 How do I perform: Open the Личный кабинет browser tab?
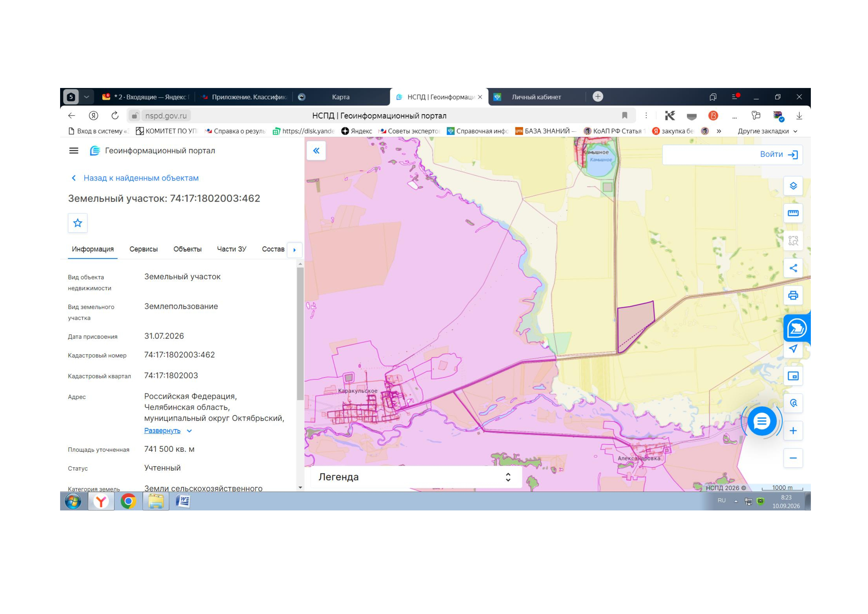click(x=536, y=97)
